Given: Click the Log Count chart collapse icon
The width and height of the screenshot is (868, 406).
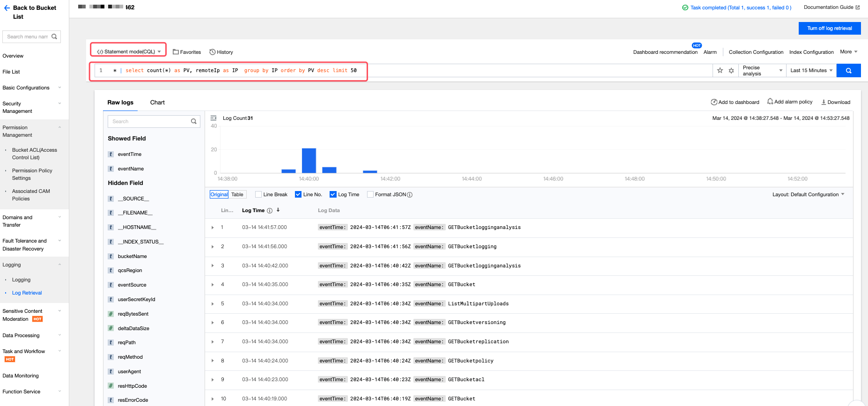Looking at the screenshot, I should pos(213,118).
